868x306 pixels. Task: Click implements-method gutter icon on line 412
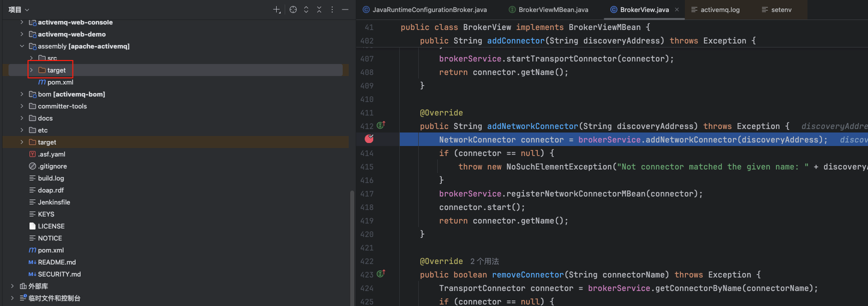coord(381,125)
